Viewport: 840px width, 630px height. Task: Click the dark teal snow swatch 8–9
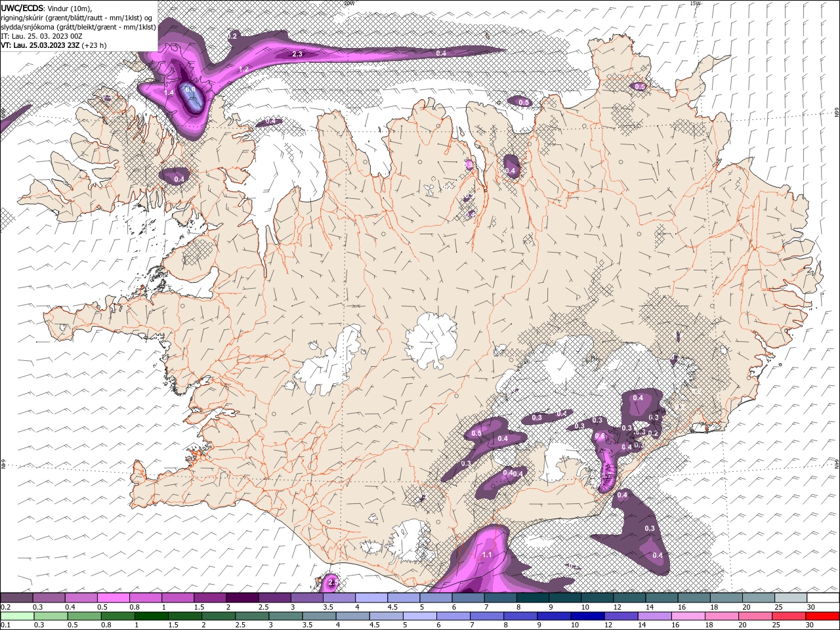532,598
